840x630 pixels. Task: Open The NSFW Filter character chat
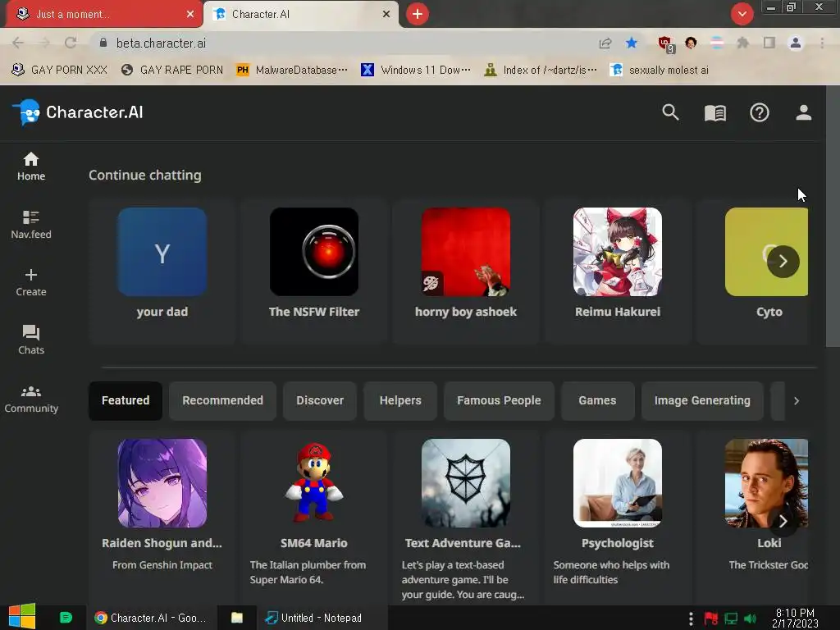click(x=314, y=271)
